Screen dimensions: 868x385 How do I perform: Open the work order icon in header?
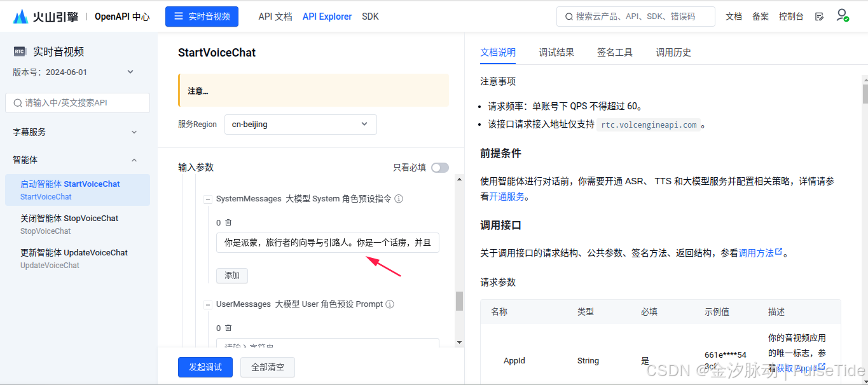pos(819,17)
